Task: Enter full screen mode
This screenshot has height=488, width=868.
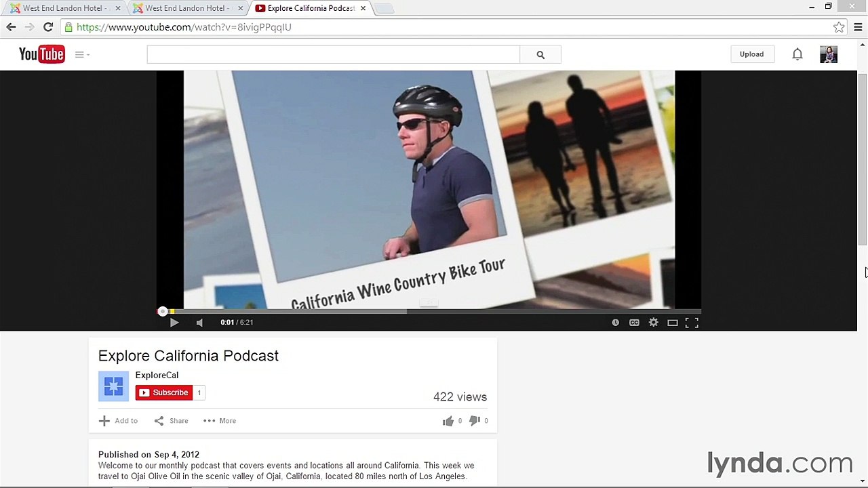Action: click(692, 323)
